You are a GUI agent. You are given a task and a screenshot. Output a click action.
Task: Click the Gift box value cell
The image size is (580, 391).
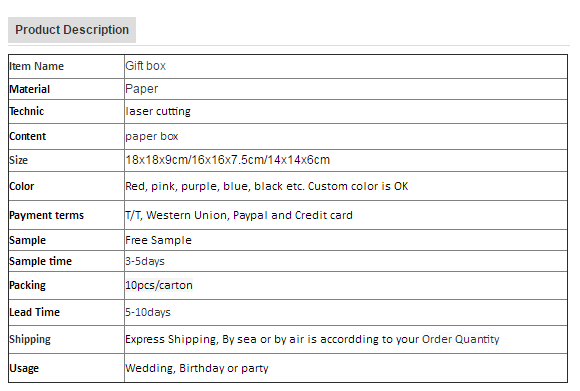click(x=346, y=67)
